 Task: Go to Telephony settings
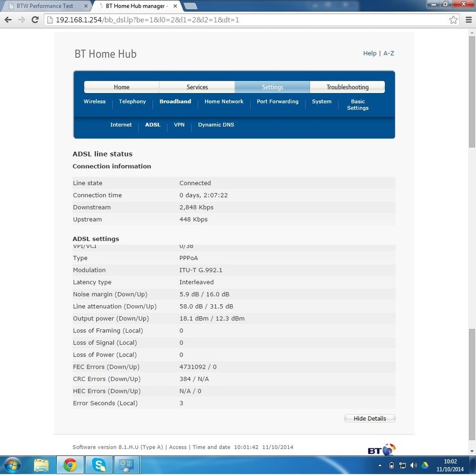[x=132, y=102]
